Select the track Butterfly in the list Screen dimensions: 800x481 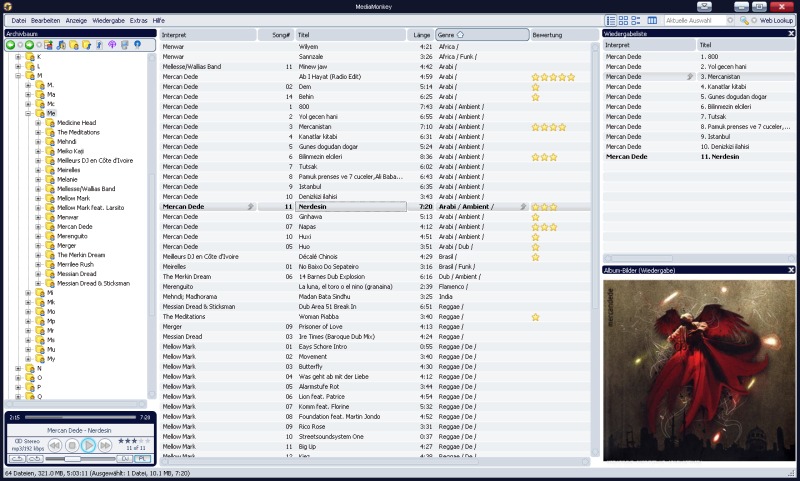coord(375,367)
